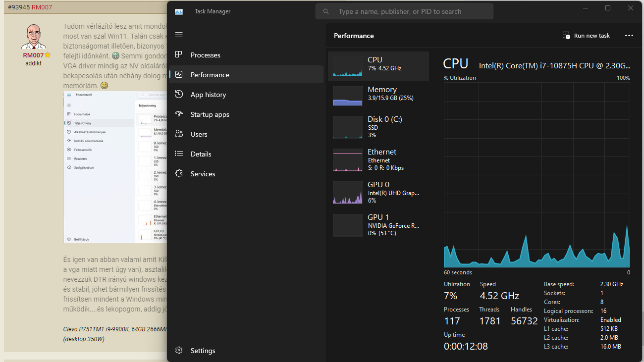
Task: Click the addikt rank under RM007
Action: click(x=33, y=63)
